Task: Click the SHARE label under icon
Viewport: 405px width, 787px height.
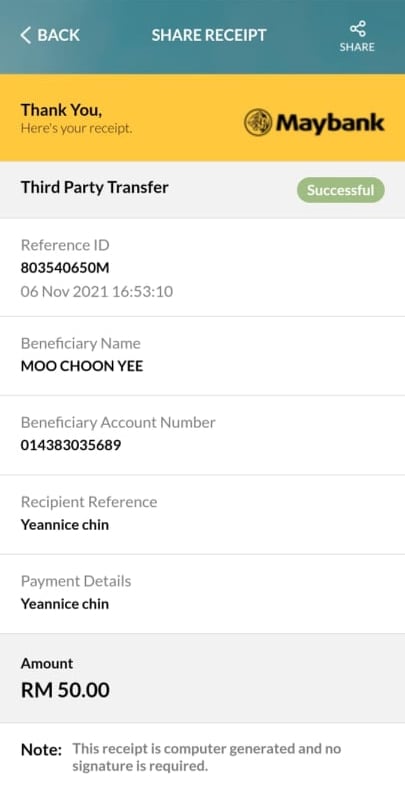Action: 357,47
